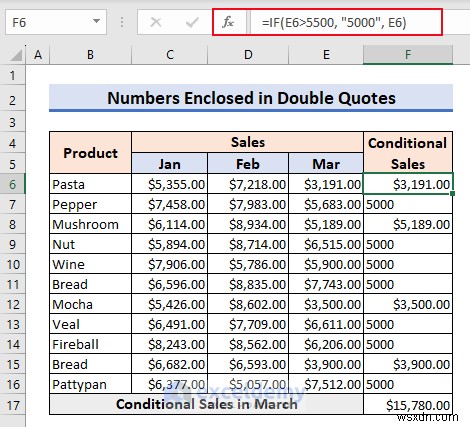470x427 pixels.
Task: Select Feb value $6,593.00
Action: click(x=248, y=364)
